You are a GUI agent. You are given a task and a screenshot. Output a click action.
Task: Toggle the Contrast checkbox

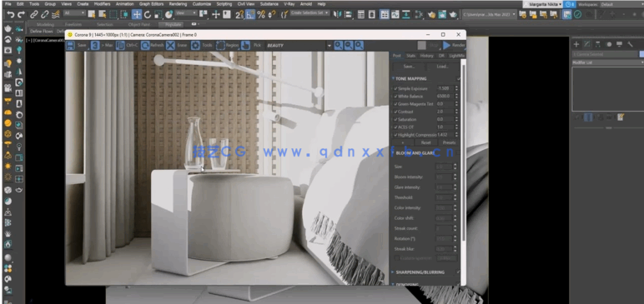pyautogui.click(x=395, y=112)
